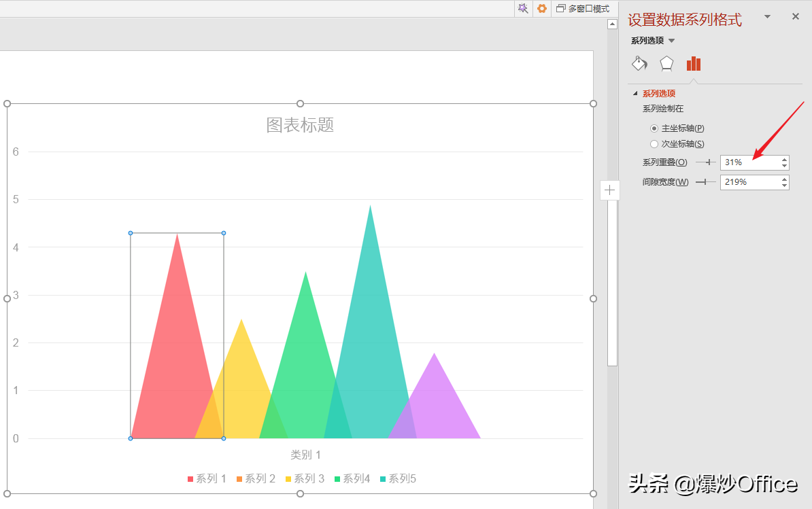Increase 系列重叠 value with up arrow
This screenshot has width=812, height=509.
pyautogui.click(x=785, y=159)
